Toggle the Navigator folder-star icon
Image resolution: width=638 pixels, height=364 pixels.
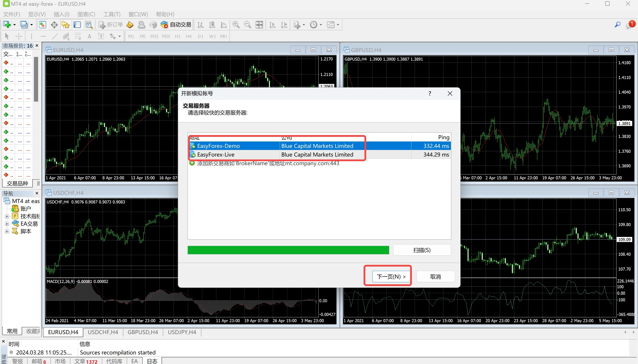66,25
